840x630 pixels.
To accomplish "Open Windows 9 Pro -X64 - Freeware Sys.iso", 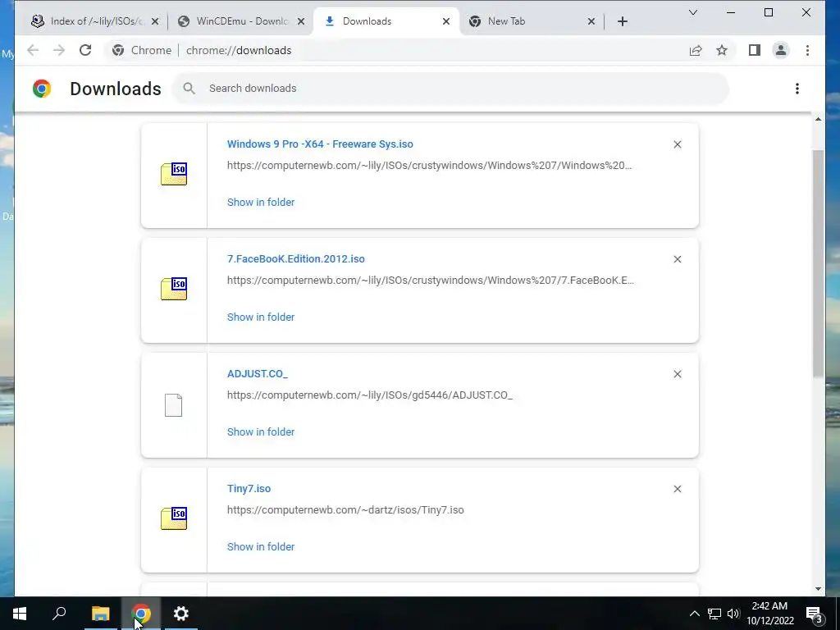I will pos(320,144).
